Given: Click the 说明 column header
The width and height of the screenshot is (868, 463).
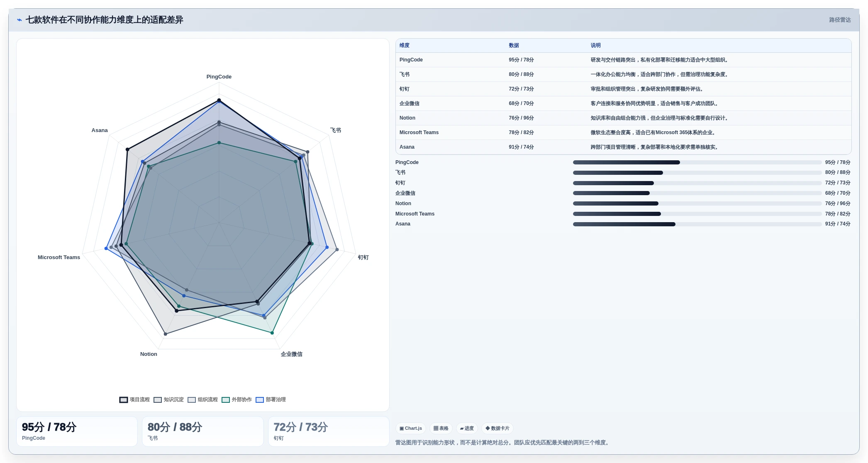Looking at the screenshot, I should (595, 45).
